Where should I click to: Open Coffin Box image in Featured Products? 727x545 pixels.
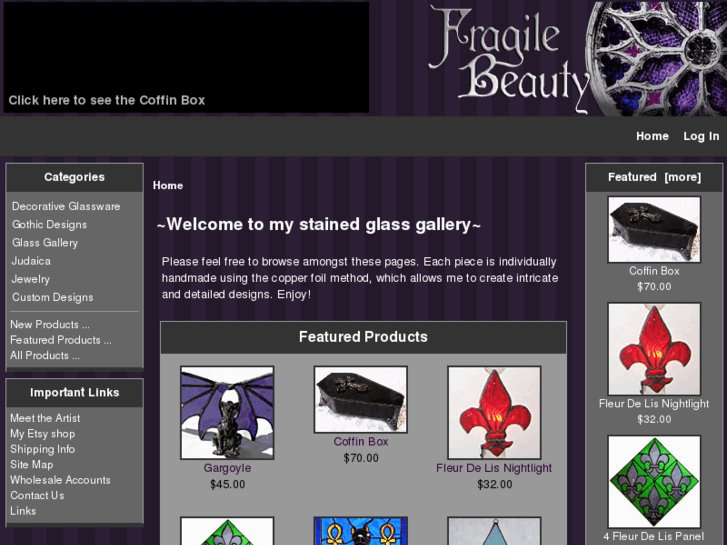[x=361, y=399]
